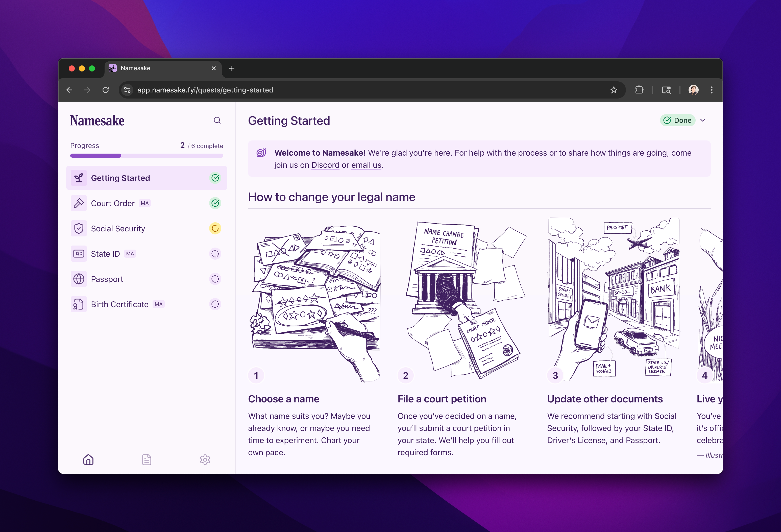The width and height of the screenshot is (781, 532).
Task: Click the State ID card icon
Action: pyautogui.click(x=79, y=254)
